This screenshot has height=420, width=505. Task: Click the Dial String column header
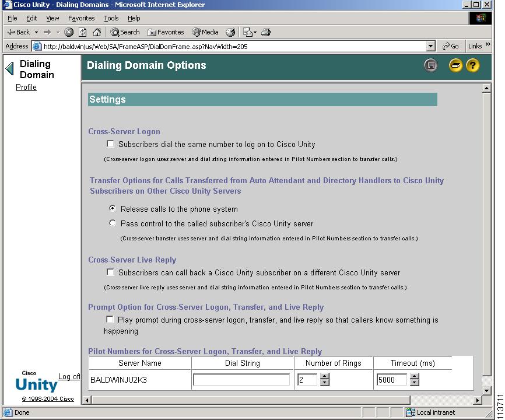coord(243,363)
